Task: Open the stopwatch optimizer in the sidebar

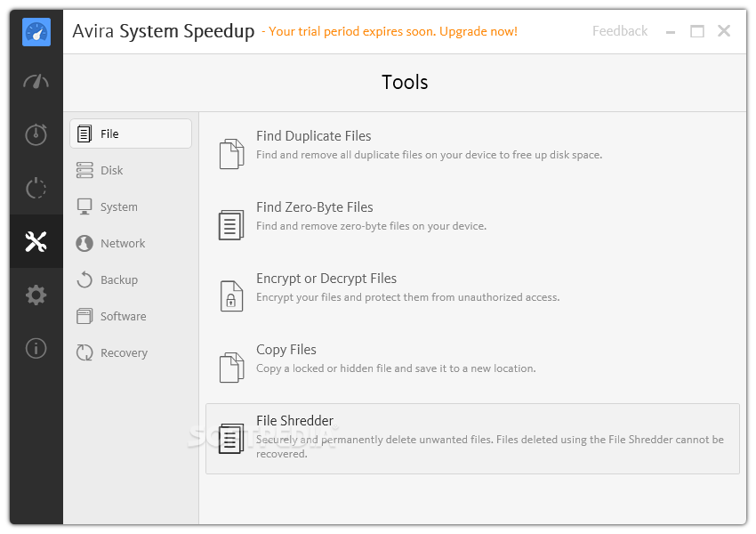Action: [36, 134]
